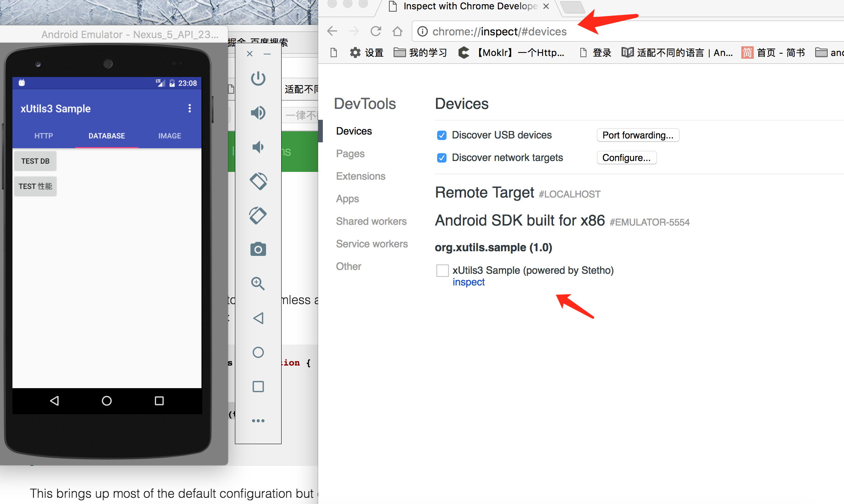Close the Inspect with Chrome Developer Tools tab
The height and width of the screenshot is (504, 844).
click(x=546, y=6)
